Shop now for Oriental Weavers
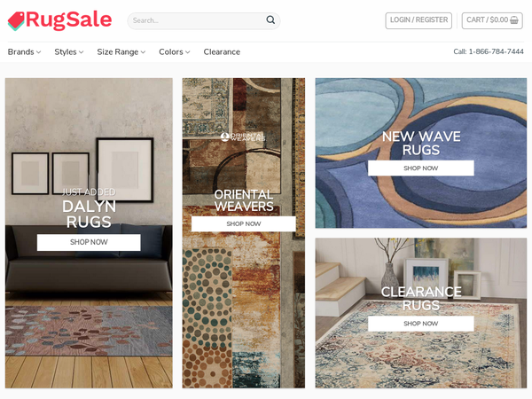Screen dimensions: 532x399 point(244,224)
